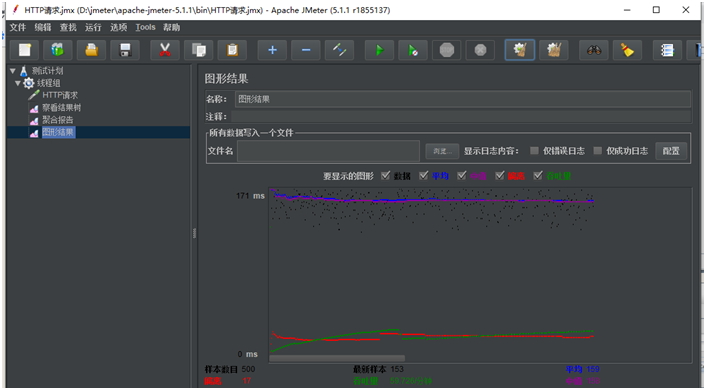The width and height of the screenshot is (706, 390).
Task: Select 察看结果树 in the tree
Action: [x=61, y=108]
